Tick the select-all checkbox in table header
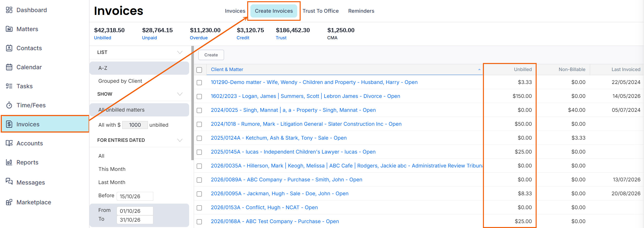 tap(199, 70)
